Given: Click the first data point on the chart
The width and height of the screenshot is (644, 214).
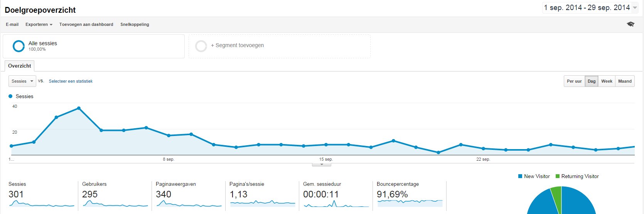Looking at the screenshot, I should coord(11,146).
